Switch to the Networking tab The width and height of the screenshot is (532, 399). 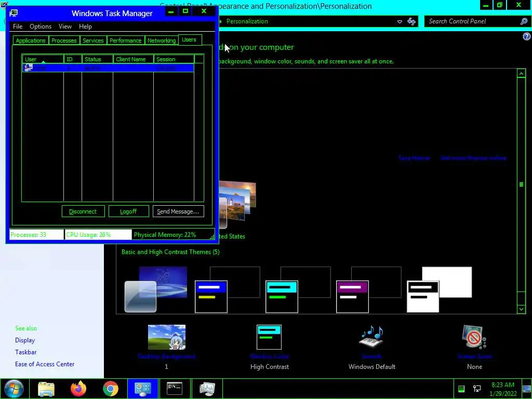point(162,41)
